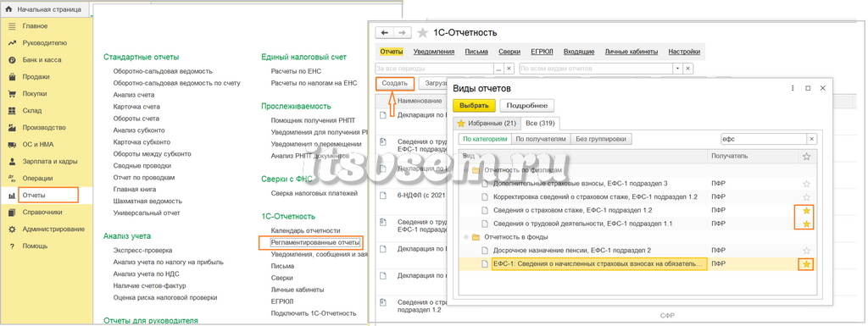Viewport: 868px width, 326px height.
Task: Click favorites star column header
Action: 807,157
